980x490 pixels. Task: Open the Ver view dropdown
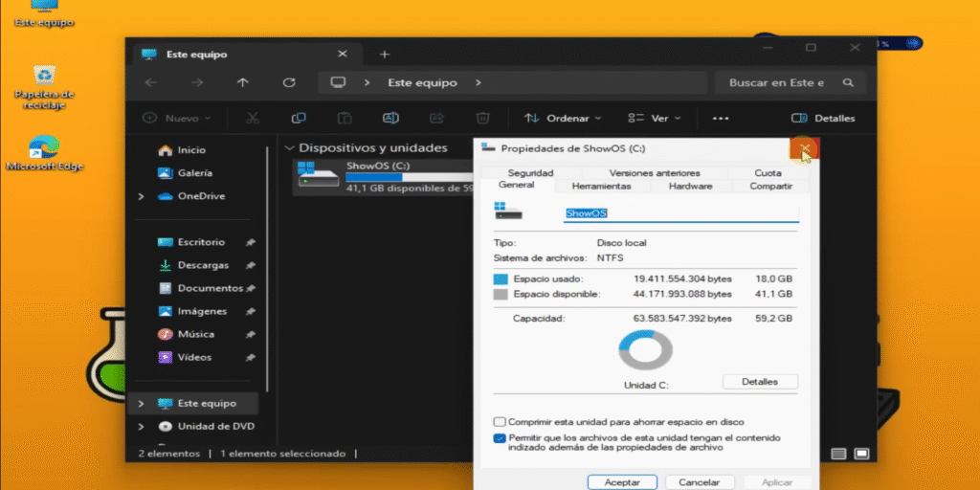coord(655,119)
